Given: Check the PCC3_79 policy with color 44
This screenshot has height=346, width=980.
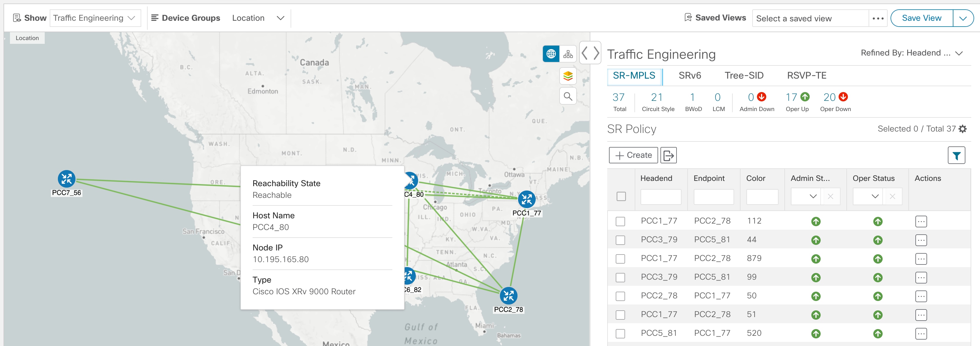Looking at the screenshot, I should 620,240.
